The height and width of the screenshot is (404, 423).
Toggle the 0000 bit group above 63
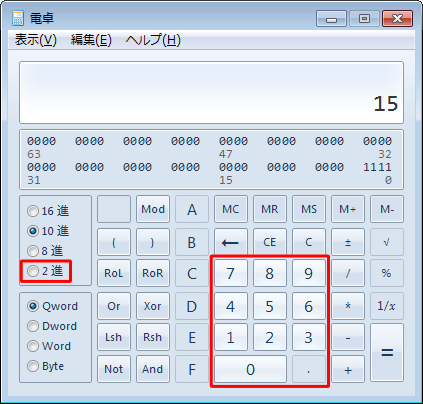click(x=41, y=141)
